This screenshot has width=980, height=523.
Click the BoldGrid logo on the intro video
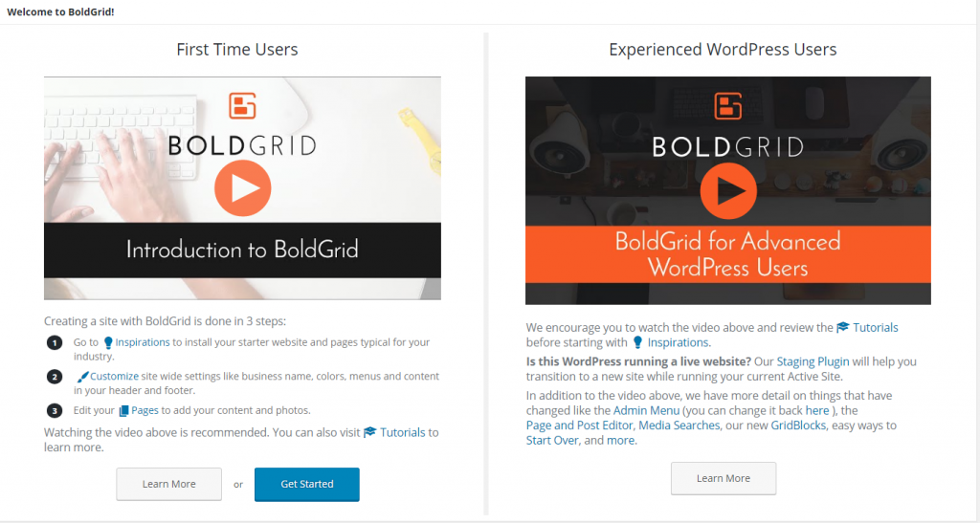coord(242,106)
